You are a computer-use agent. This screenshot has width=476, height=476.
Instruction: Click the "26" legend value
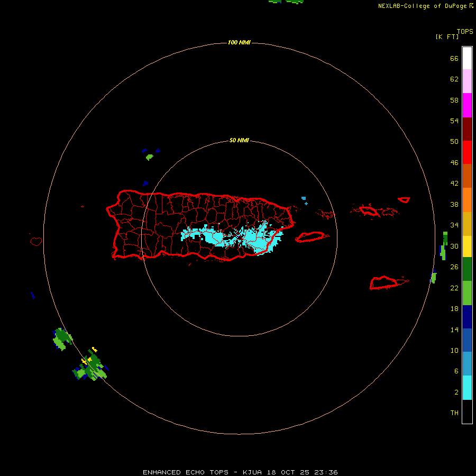pos(454,267)
